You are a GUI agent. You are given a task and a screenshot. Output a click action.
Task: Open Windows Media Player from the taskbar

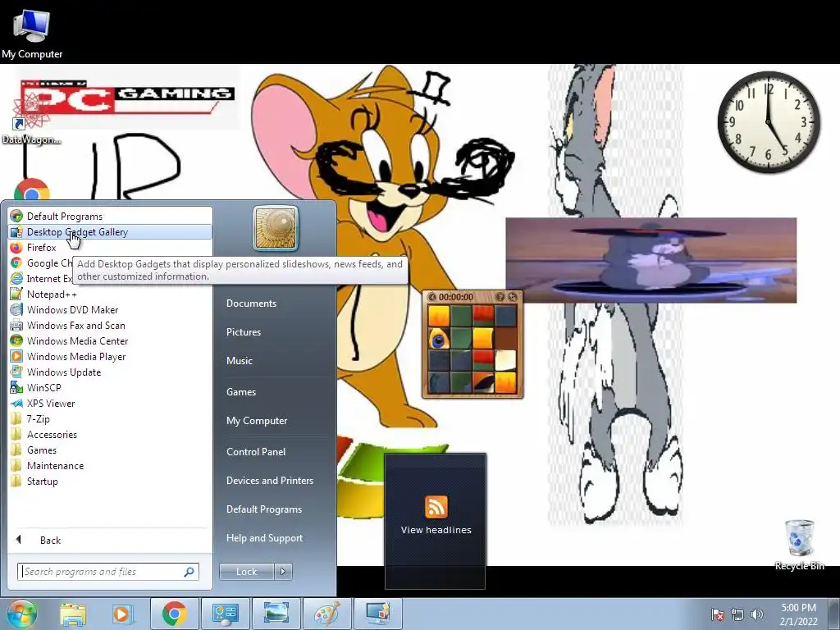(122, 614)
